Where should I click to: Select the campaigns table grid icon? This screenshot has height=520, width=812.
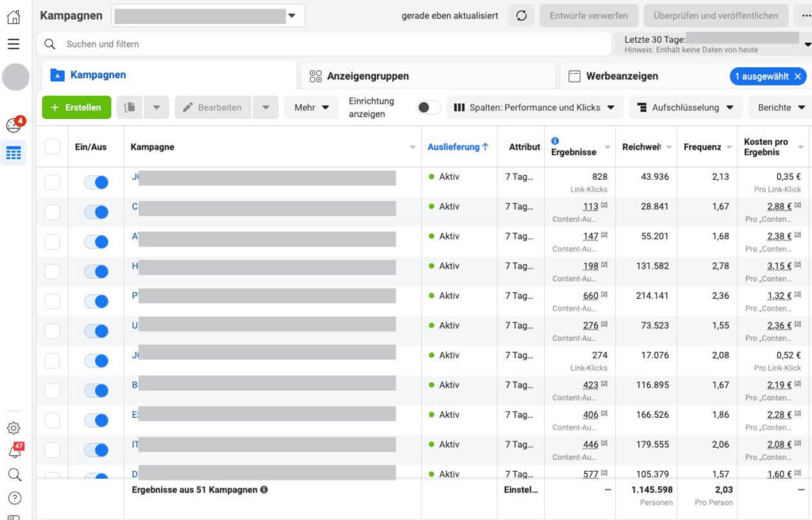tap(13, 153)
